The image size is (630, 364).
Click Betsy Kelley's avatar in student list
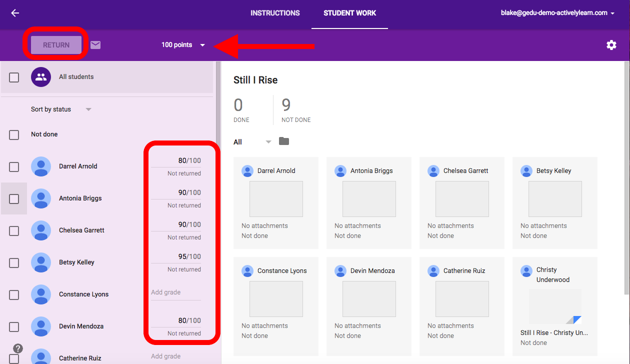41,262
